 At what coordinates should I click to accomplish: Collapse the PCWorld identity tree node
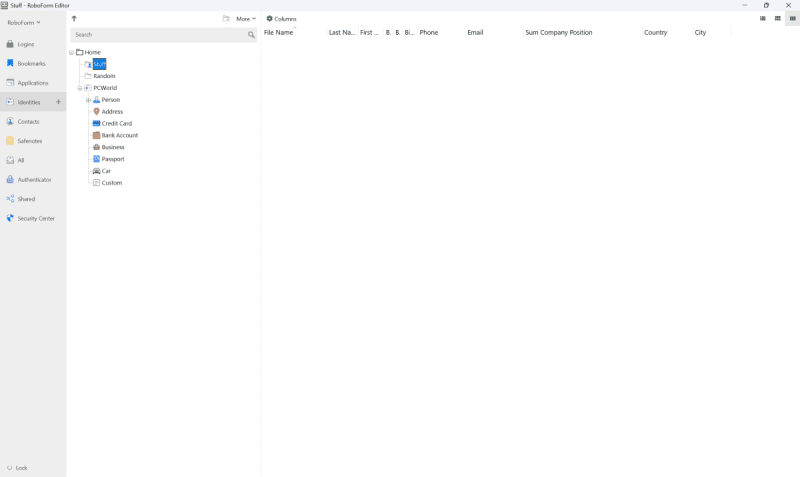(x=79, y=88)
